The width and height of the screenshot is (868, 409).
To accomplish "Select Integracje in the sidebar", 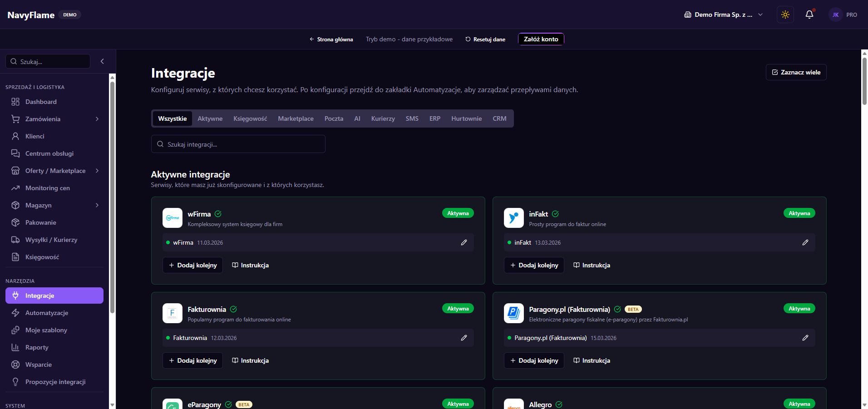I will pyautogui.click(x=54, y=296).
